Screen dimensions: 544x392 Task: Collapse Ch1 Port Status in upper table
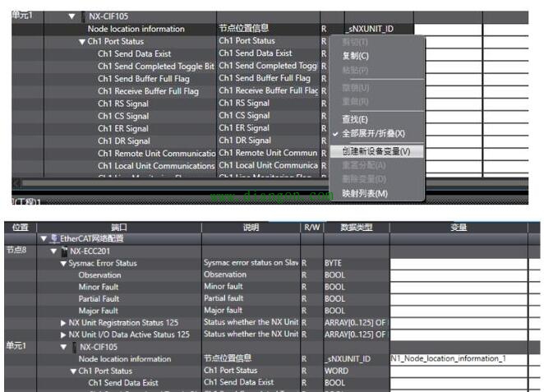coord(82,42)
